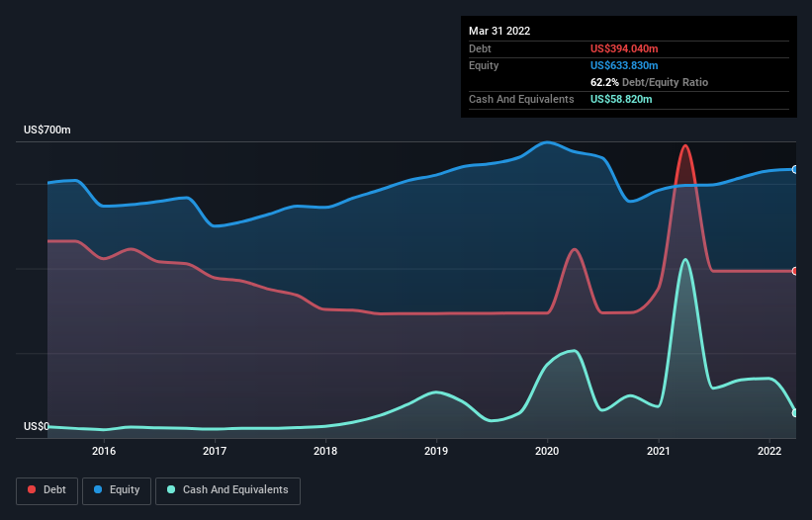Image resolution: width=812 pixels, height=520 pixels.
Task: Click the Debt row label in tooltip
Action: pos(480,48)
